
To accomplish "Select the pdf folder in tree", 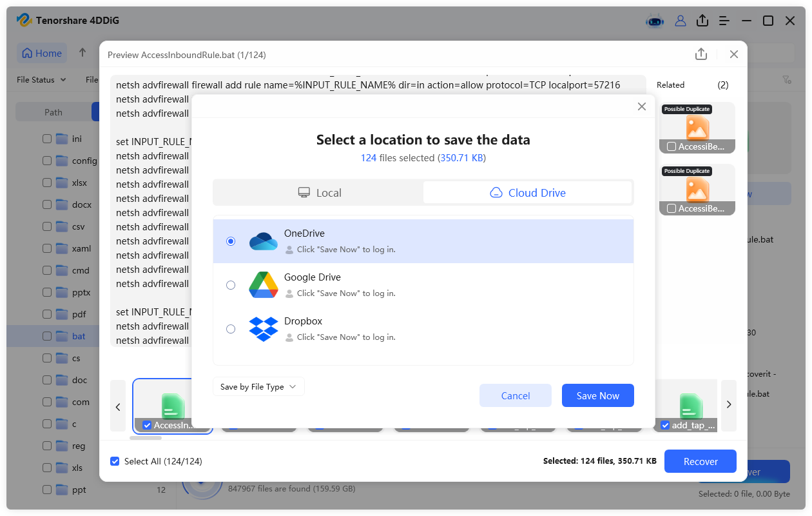I will point(79,314).
